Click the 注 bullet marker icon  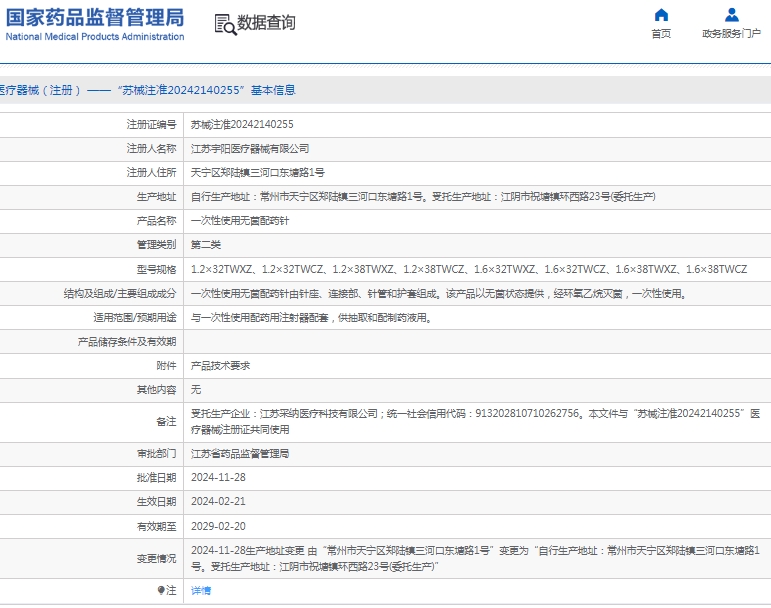point(161,590)
